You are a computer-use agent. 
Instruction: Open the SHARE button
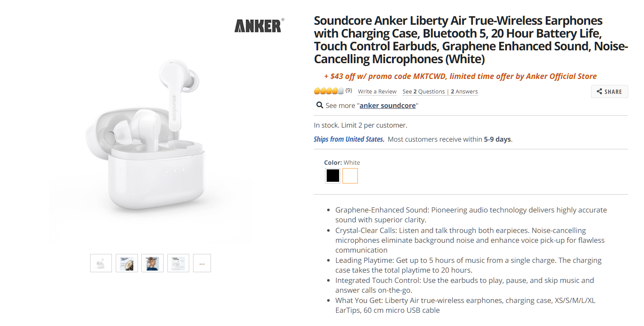609,92
